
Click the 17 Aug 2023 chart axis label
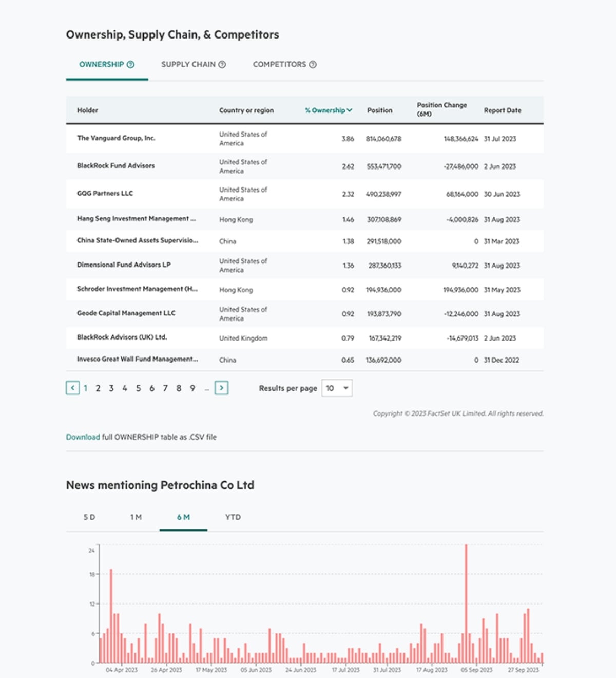(x=432, y=670)
